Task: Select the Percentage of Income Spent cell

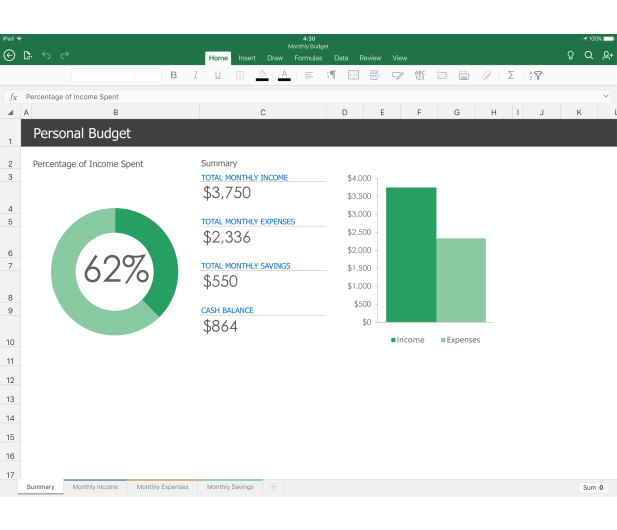Action: [x=88, y=164]
